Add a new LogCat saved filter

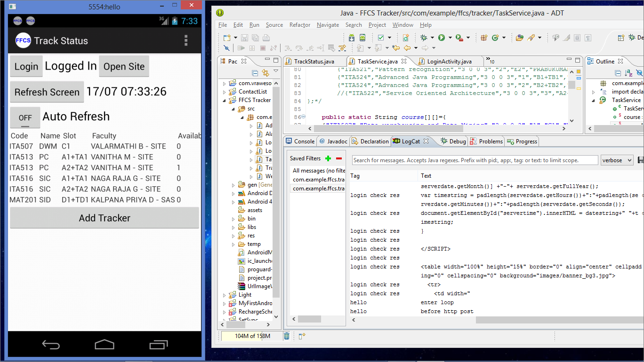click(328, 158)
